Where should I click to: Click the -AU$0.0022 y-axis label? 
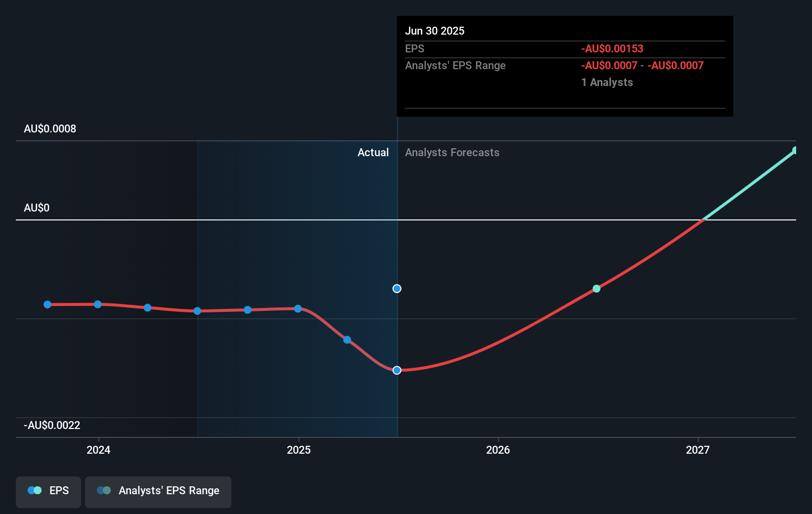[x=52, y=426]
